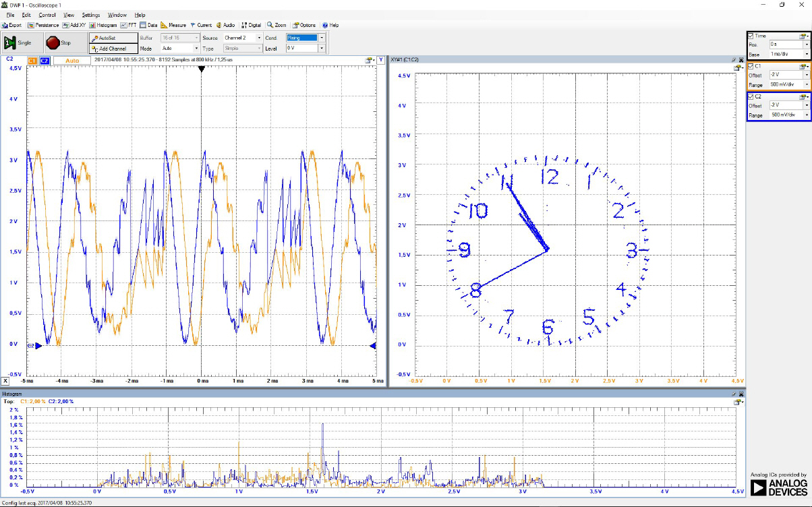Click the Export toolbar icon

[11, 25]
